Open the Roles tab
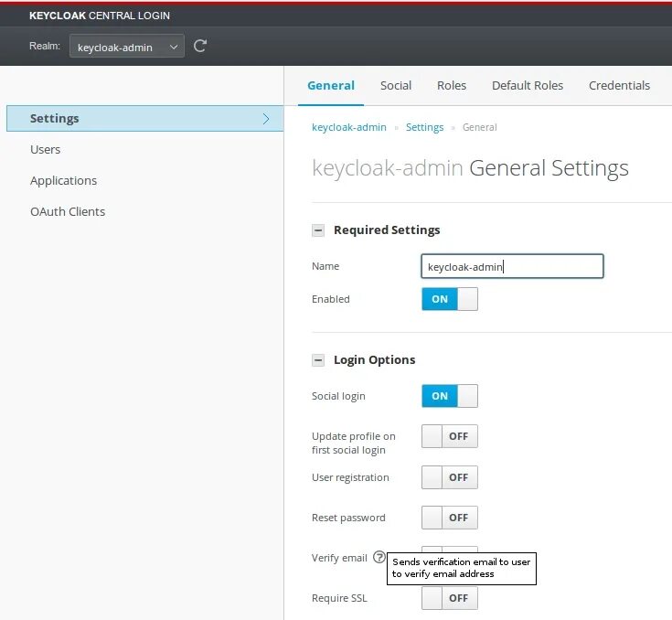This screenshot has height=620, width=672. coord(452,85)
